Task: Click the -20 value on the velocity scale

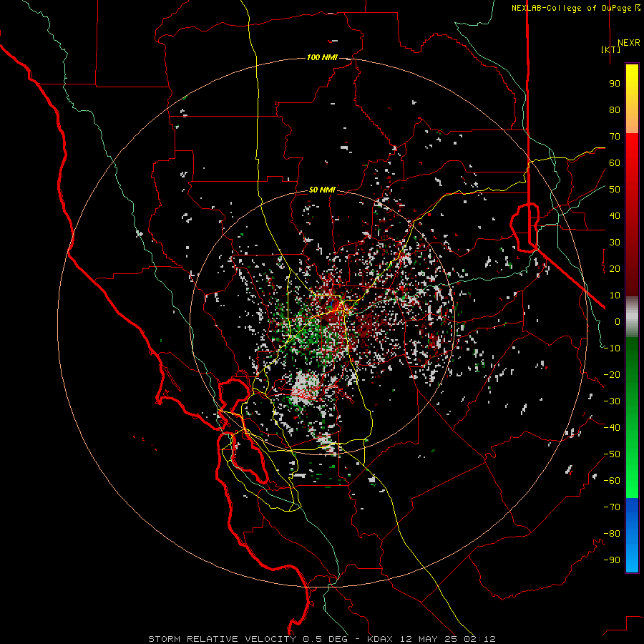Action: (x=612, y=374)
